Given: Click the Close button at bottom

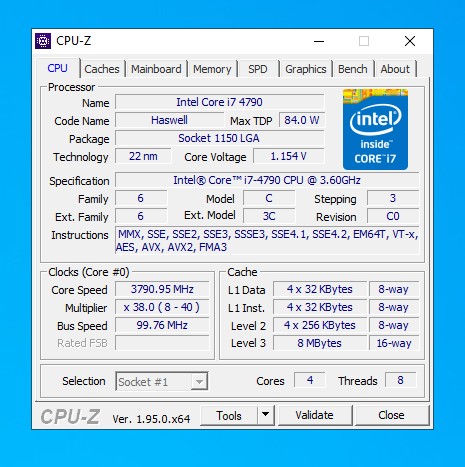Looking at the screenshot, I should point(391,415).
